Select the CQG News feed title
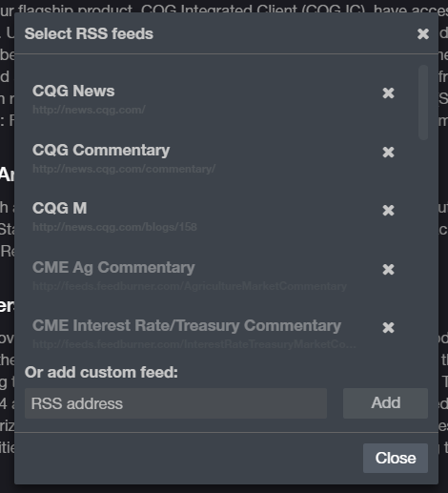Image resolution: width=448 pixels, height=493 pixels. pyautogui.click(x=73, y=91)
